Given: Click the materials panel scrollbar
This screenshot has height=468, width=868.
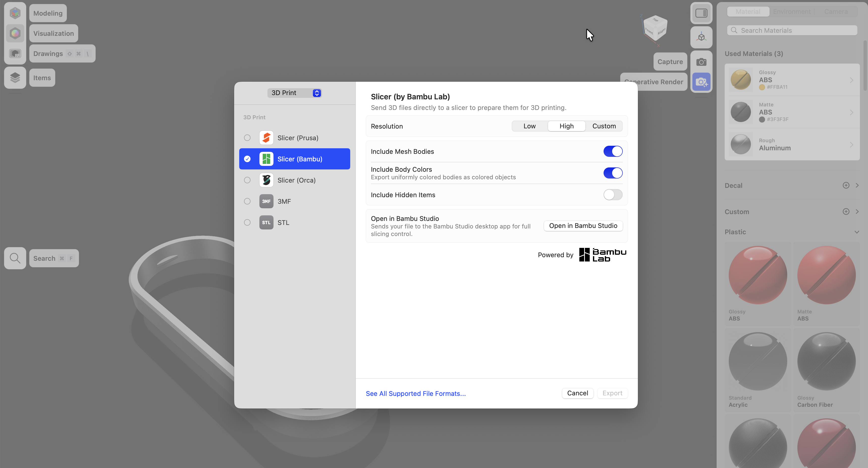Looking at the screenshot, I should (x=865, y=66).
